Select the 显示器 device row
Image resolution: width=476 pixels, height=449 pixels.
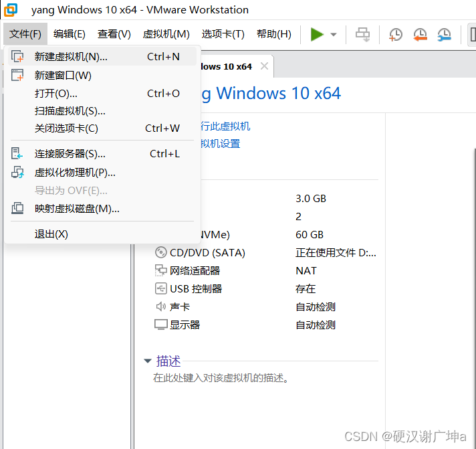point(266,325)
